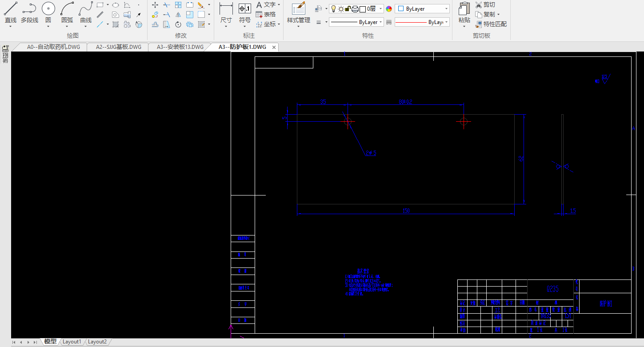Click the Coordinate (坐标) annotation button
Image resolution: width=644 pixels, height=347 pixels.
266,24
